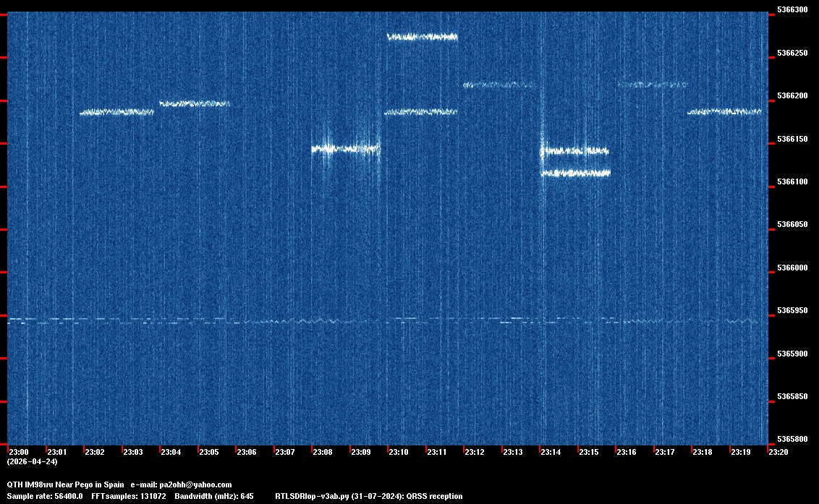The image size is (819, 504).
Task: Select the 5366000 frequency label
Action: click(792, 268)
